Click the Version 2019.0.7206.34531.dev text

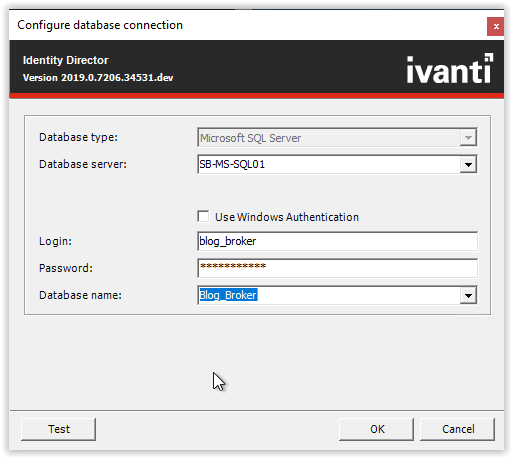(x=98, y=78)
